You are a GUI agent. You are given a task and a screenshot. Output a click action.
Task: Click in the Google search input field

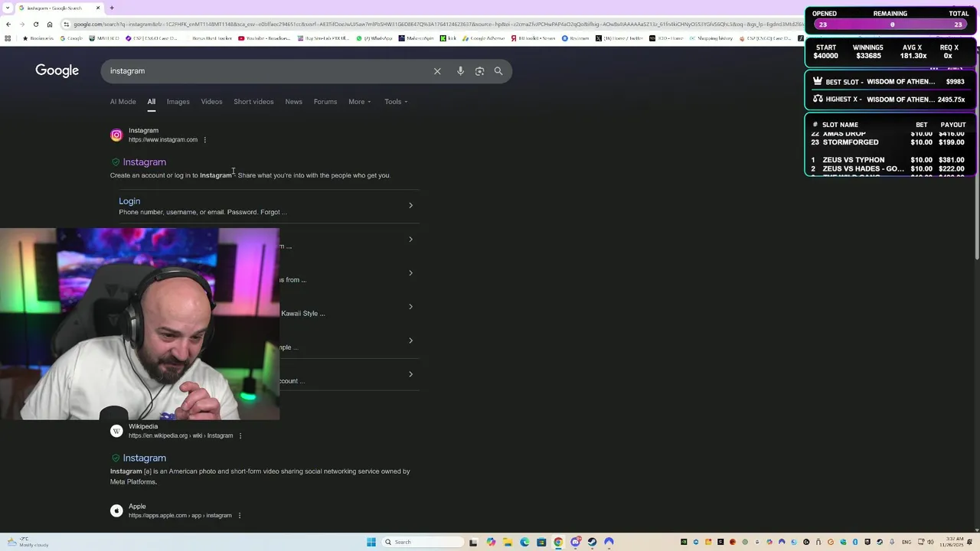point(268,71)
